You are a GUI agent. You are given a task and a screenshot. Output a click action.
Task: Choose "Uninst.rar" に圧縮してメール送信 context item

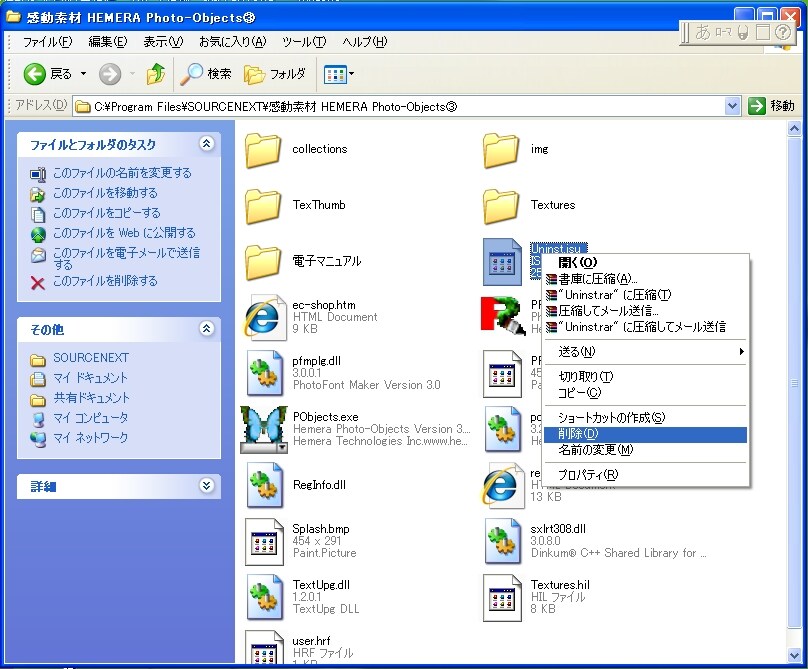point(645,327)
